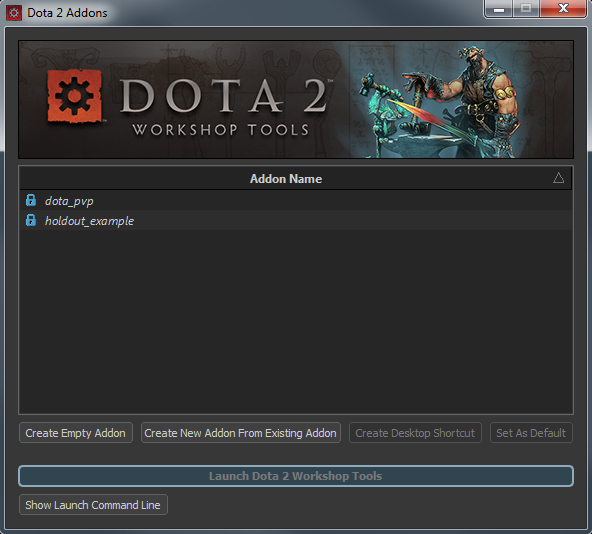This screenshot has width=592, height=534.
Task: Click the Dota 2 Addons title bar icon
Action: click(x=14, y=13)
